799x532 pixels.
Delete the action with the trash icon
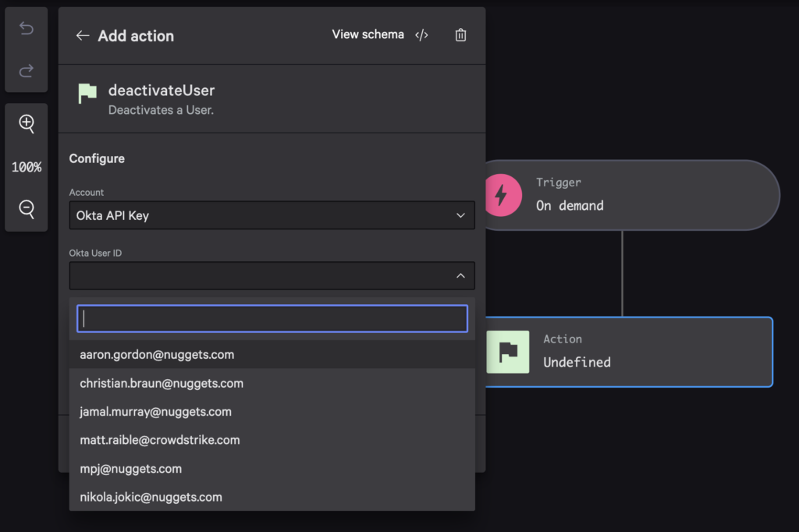[460, 35]
